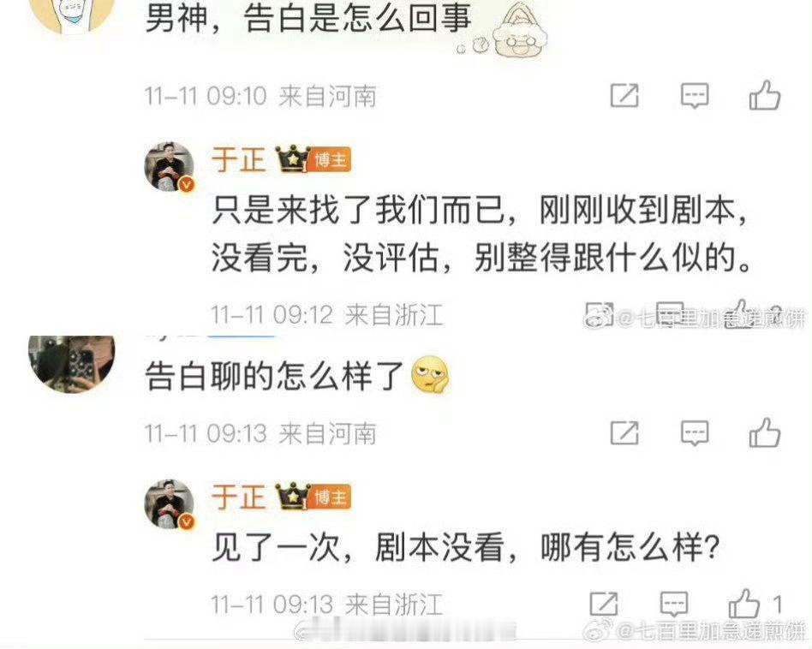
Task: Share 于正's reply 见了一次，剧本没看
Action: (x=604, y=604)
